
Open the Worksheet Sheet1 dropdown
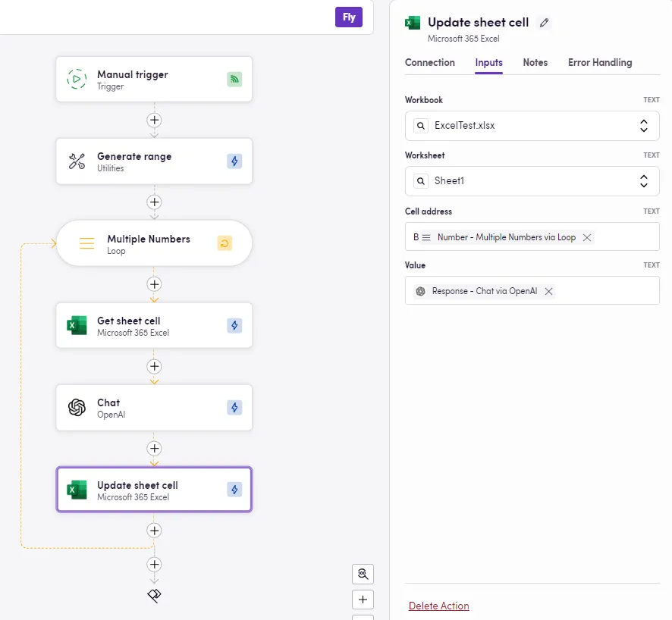[x=643, y=181]
